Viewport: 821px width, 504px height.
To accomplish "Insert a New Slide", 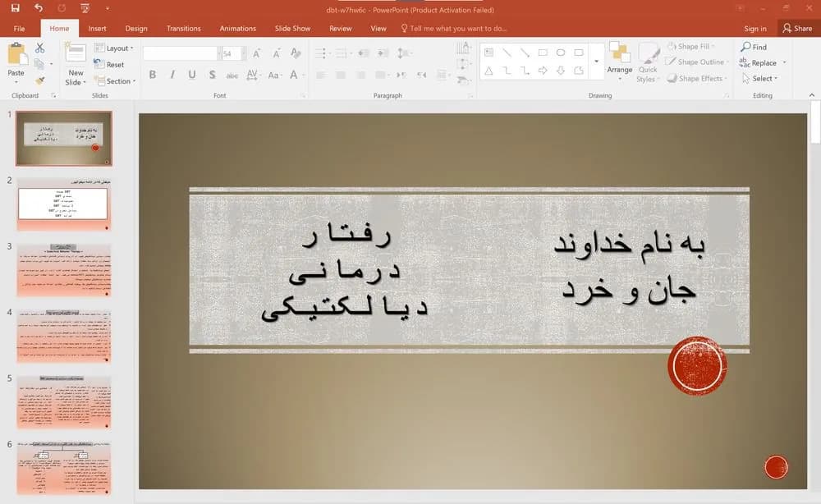I will [76, 64].
